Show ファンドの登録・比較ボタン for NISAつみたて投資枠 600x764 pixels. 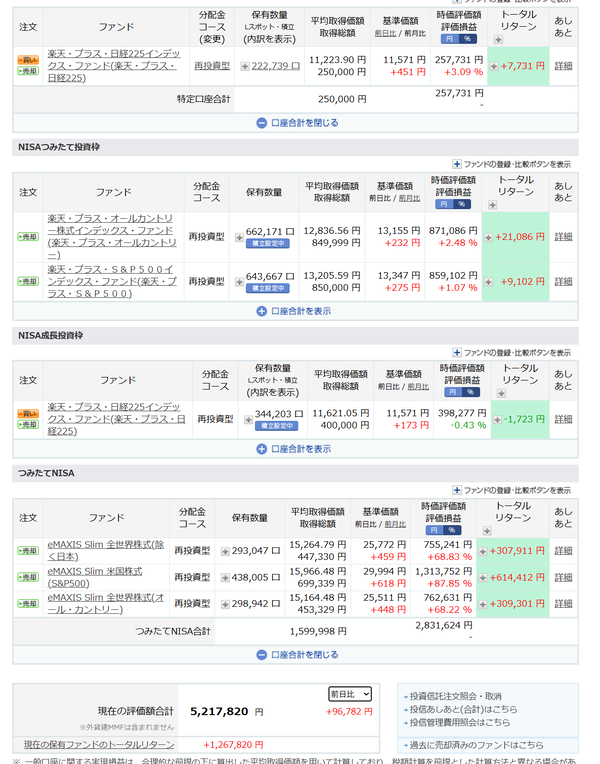(x=511, y=164)
